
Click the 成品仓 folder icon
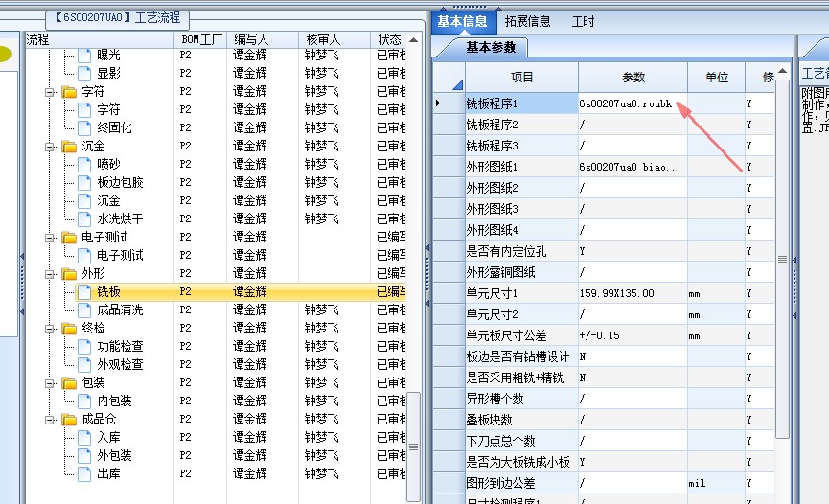point(69,420)
